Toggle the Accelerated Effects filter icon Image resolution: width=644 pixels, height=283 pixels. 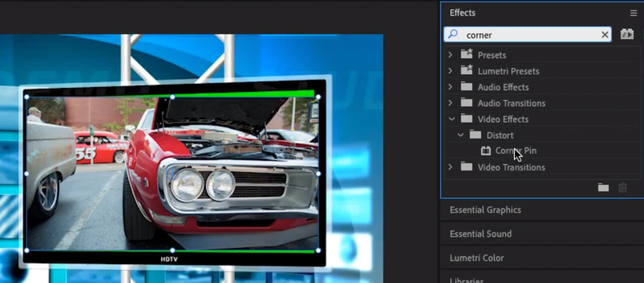tap(627, 34)
